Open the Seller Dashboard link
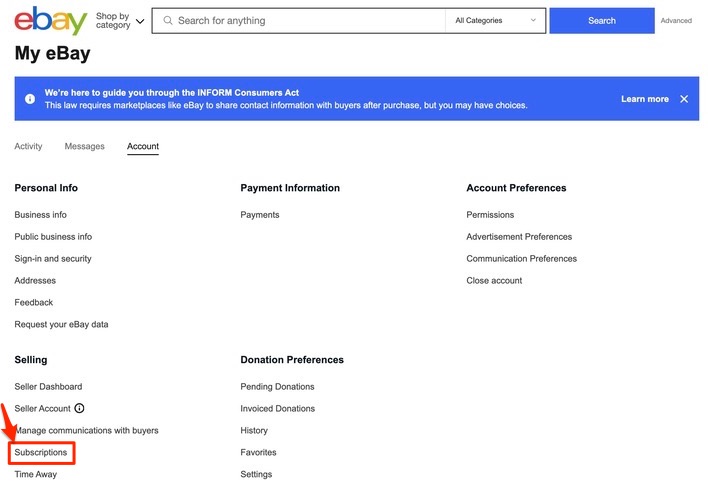Viewport: 708px width, 487px height. [48, 387]
